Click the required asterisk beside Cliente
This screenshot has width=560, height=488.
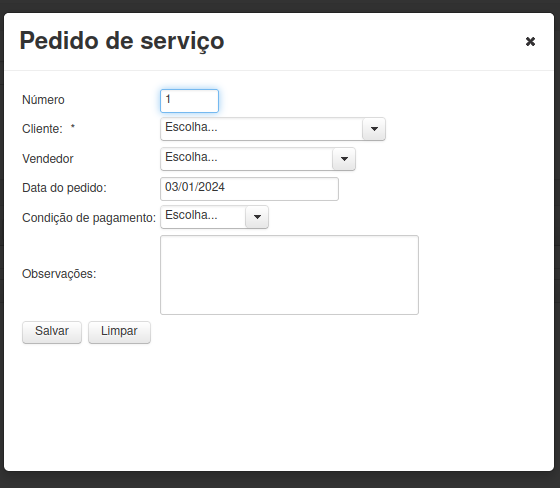point(73,127)
